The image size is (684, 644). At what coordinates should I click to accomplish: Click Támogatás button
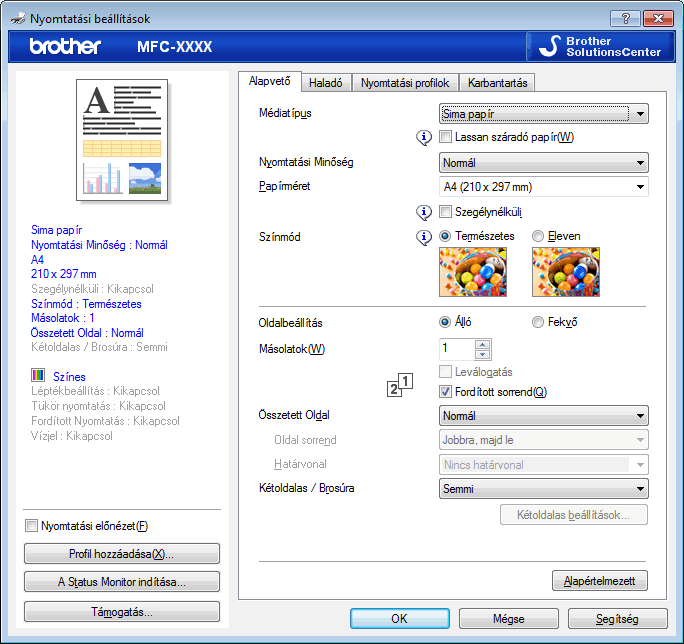point(122,612)
